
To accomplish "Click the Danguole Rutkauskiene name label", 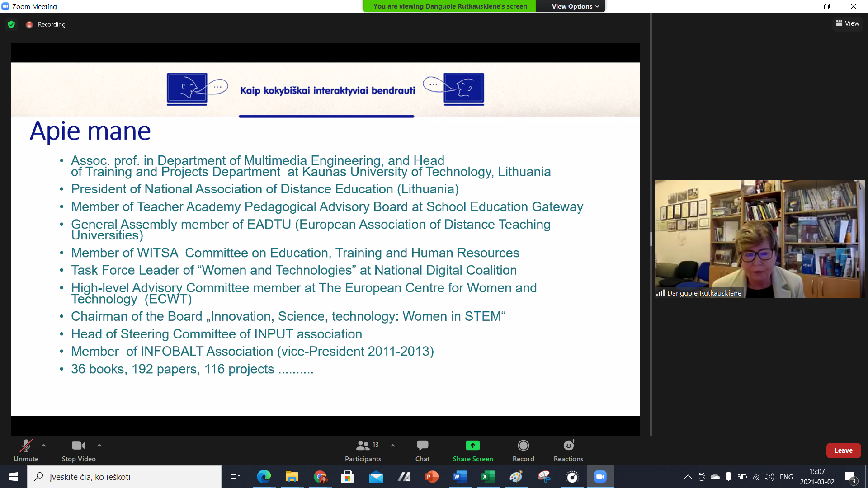I will [704, 293].
